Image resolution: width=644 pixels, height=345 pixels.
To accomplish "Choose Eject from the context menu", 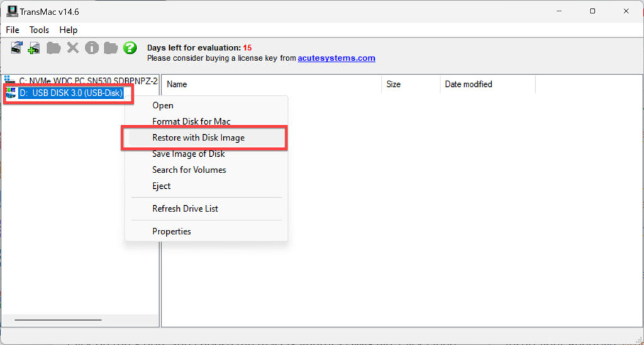I will (x=206, y=186).
